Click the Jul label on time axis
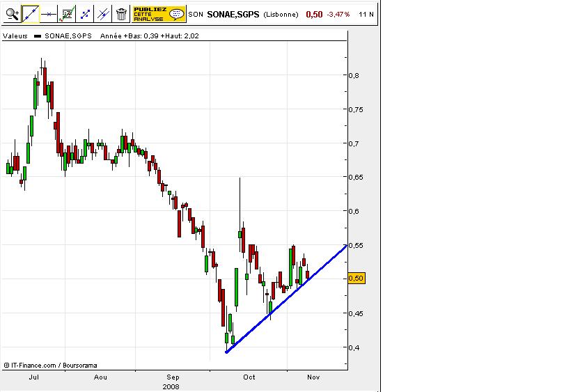This screenshot has height=392, width=564. [34, 377]
